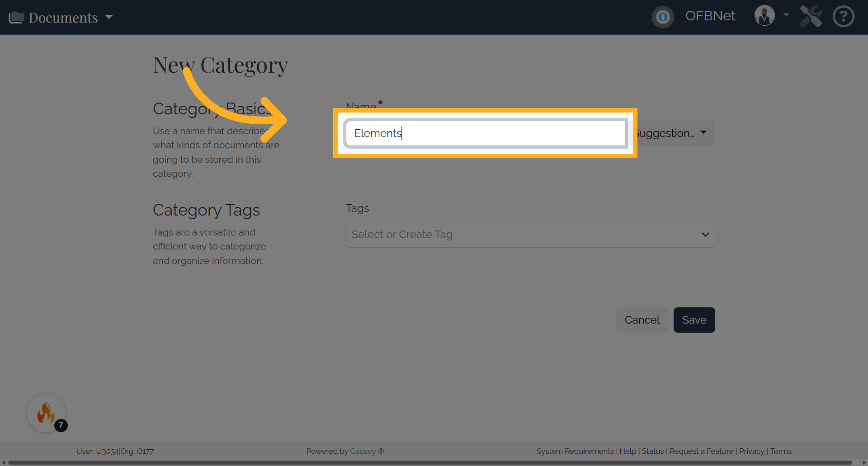Open the Help footer link
Viewport: 868px width, 466px height.
pyautogui.click(x=628, y=451)
